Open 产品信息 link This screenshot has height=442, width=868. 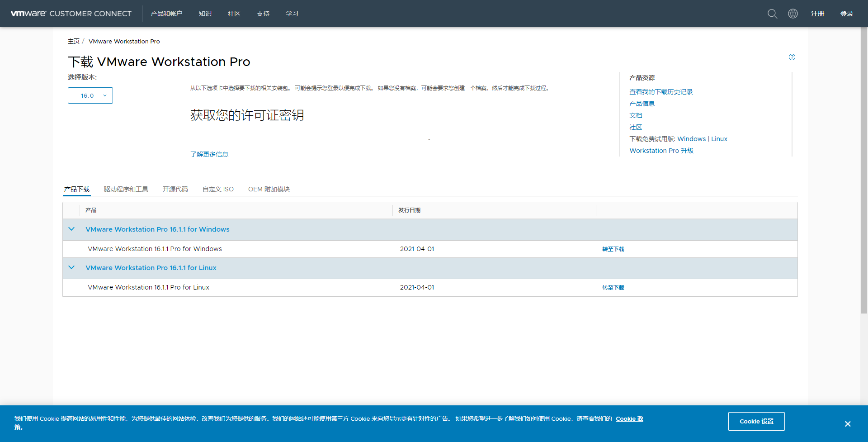(x=642, y=104)
